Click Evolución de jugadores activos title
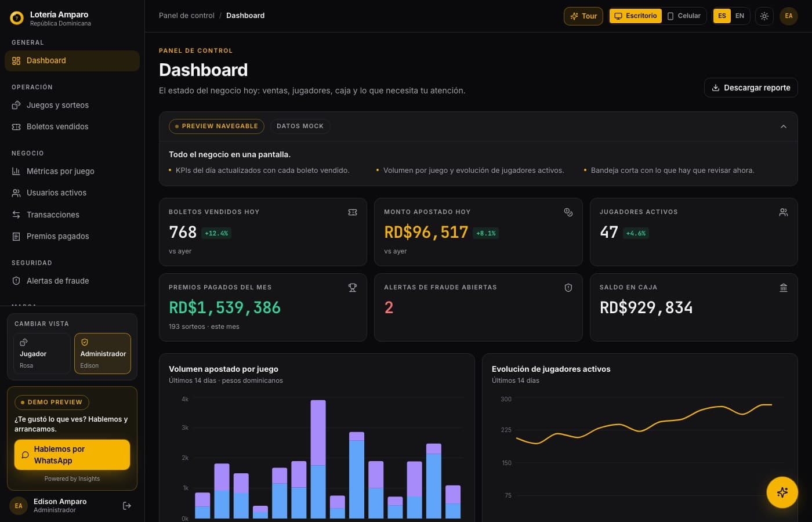Viewport: 812px width, 522px height. (551, 369)
